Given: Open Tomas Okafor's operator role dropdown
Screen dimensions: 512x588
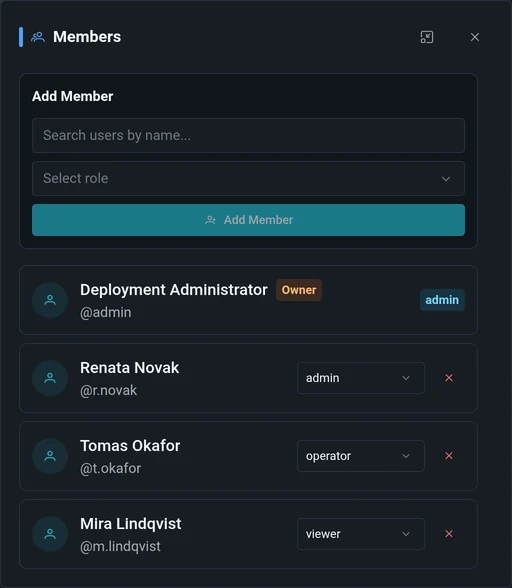Looking at the screenshot, I should [360, 456].
